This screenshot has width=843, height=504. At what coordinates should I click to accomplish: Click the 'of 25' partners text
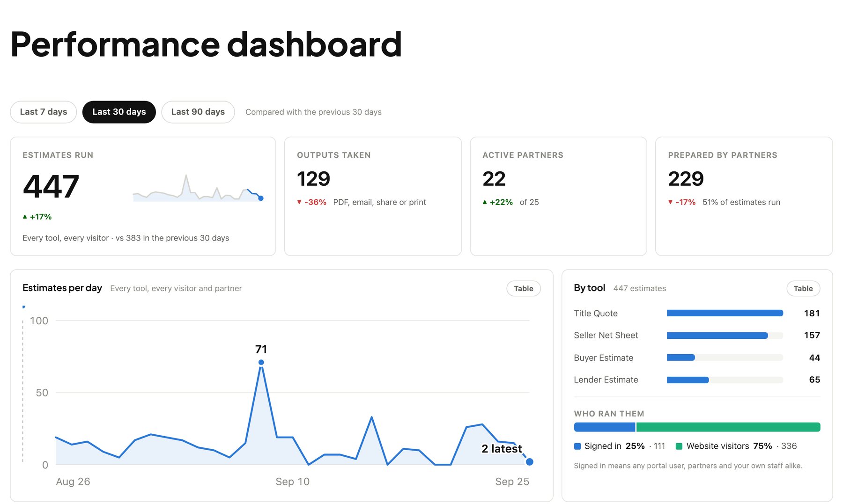[529, 202]
